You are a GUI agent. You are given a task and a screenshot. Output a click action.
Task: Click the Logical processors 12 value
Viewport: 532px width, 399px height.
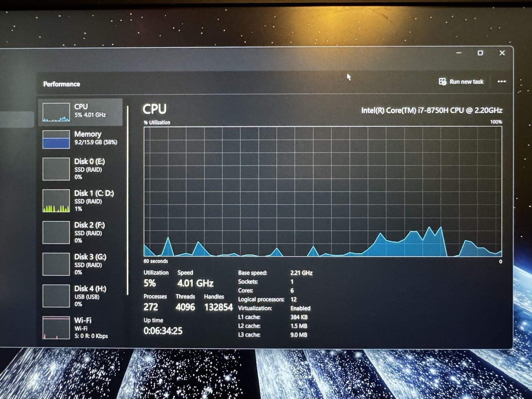(x=293, y=299)
